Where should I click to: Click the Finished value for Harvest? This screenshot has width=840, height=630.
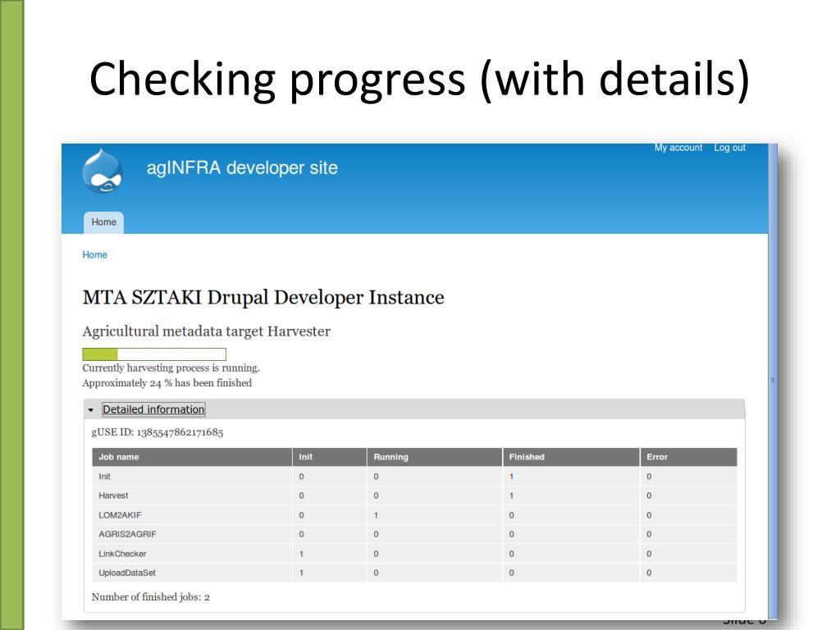(512, 496)
